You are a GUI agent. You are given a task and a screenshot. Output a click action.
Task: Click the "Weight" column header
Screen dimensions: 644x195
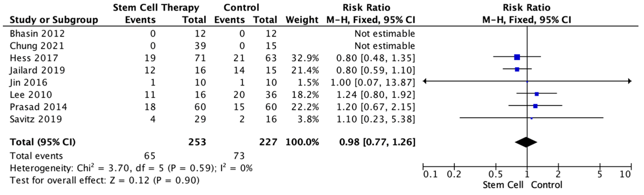302,20
